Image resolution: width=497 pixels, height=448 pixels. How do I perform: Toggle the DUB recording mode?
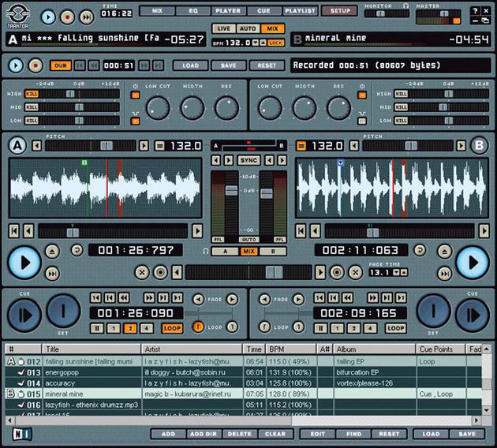pyautogui.click(x=61, y=65)
